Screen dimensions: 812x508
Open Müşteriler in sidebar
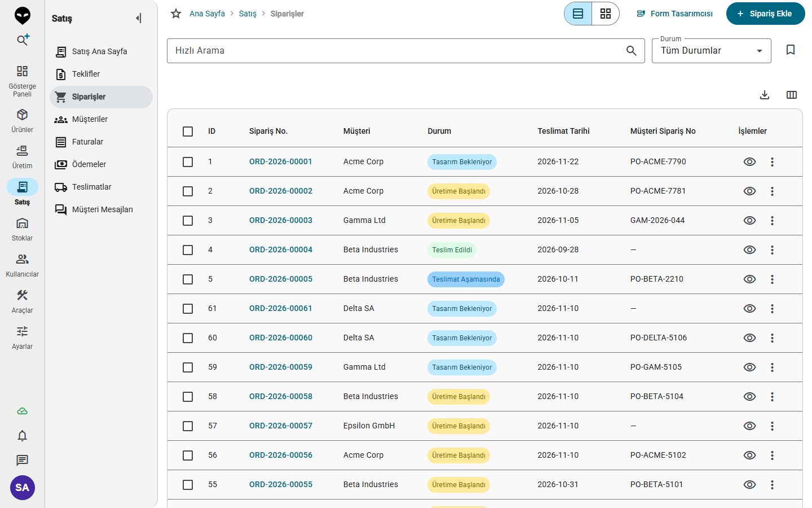[101, 119]
